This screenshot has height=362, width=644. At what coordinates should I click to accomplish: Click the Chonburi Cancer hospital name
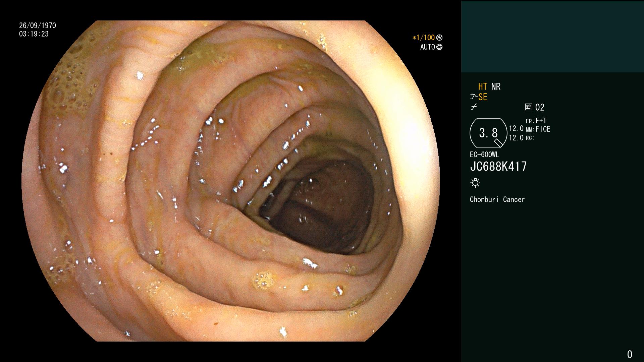(x=497, y=199)
